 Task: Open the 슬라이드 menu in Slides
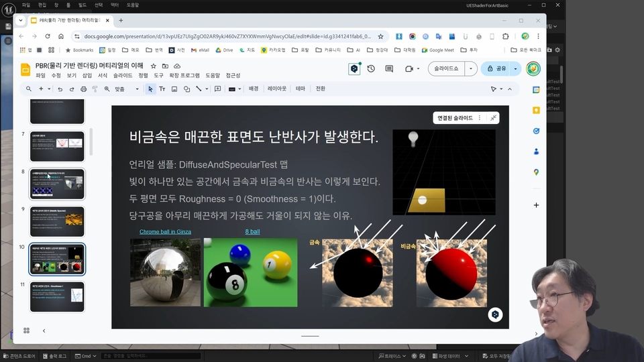pos(123,76)
